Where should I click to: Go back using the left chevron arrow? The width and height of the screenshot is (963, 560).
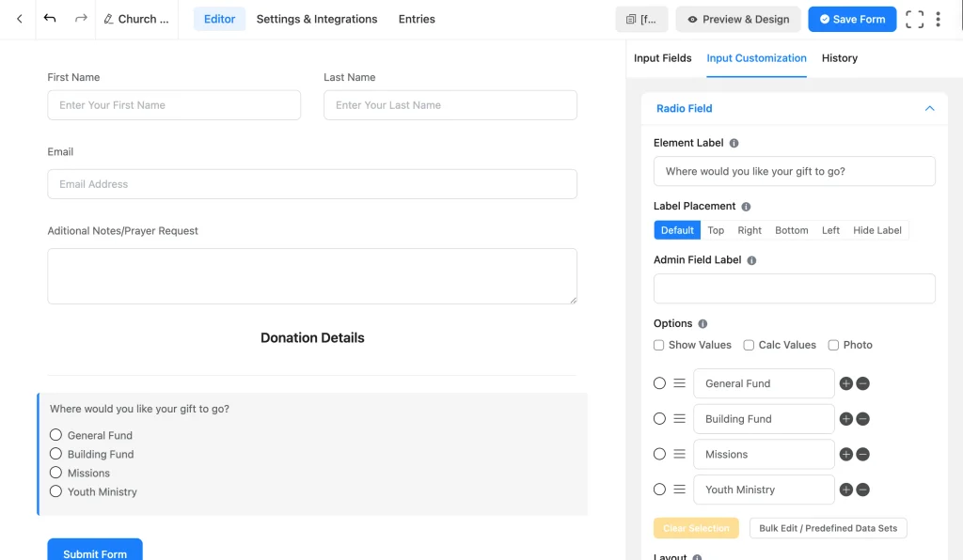tap(20, 19)
